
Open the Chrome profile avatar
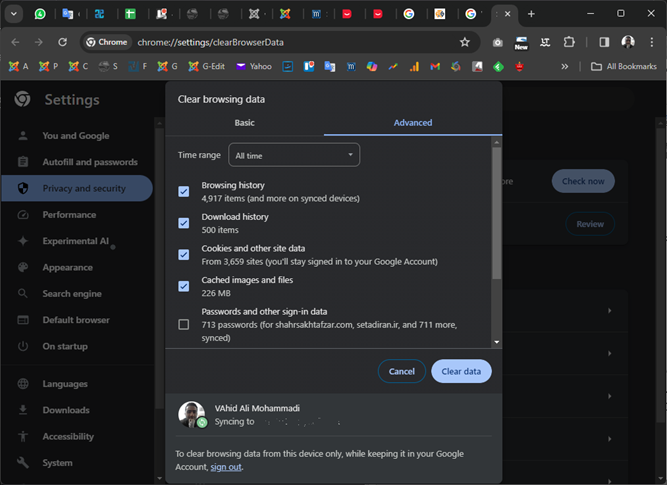(x=628, y=42)
